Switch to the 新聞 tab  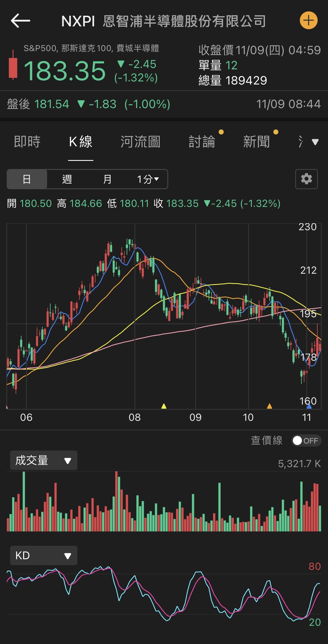tap(257, 141)
